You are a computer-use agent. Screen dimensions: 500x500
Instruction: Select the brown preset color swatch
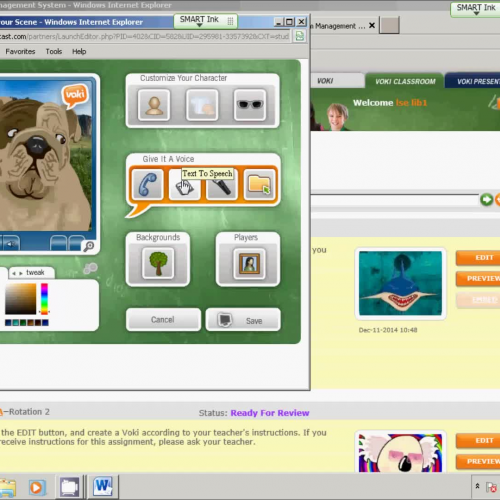point(31,323)
